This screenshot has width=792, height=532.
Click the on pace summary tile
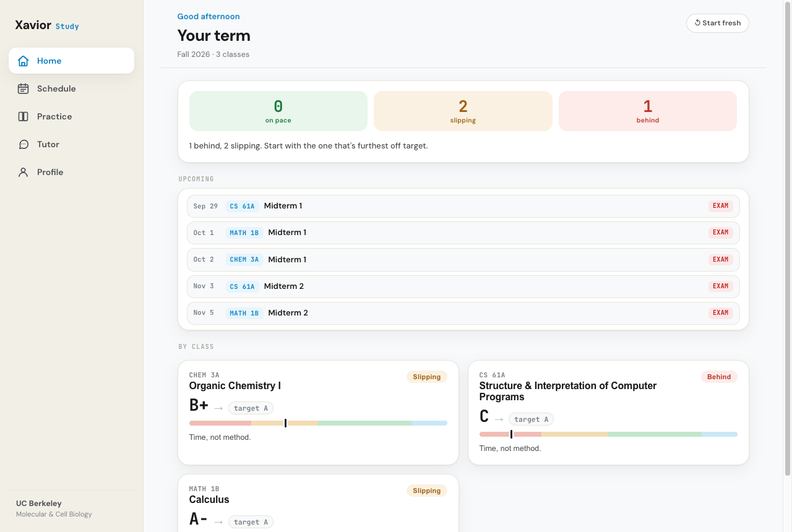(x=278, y=111)
